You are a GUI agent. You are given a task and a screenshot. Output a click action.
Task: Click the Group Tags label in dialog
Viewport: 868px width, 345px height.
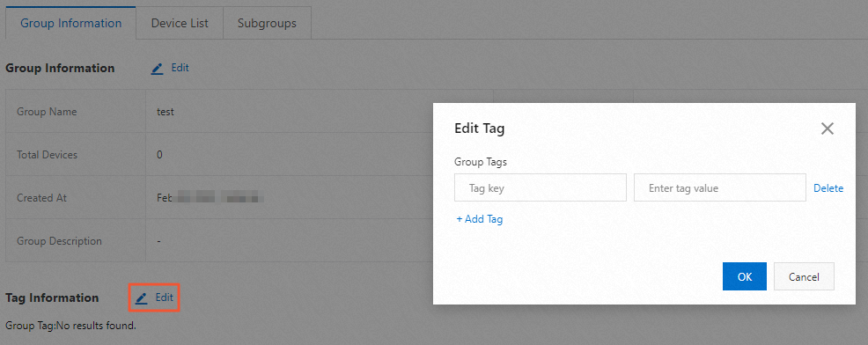pyautogui.click(x=481, y=162)
